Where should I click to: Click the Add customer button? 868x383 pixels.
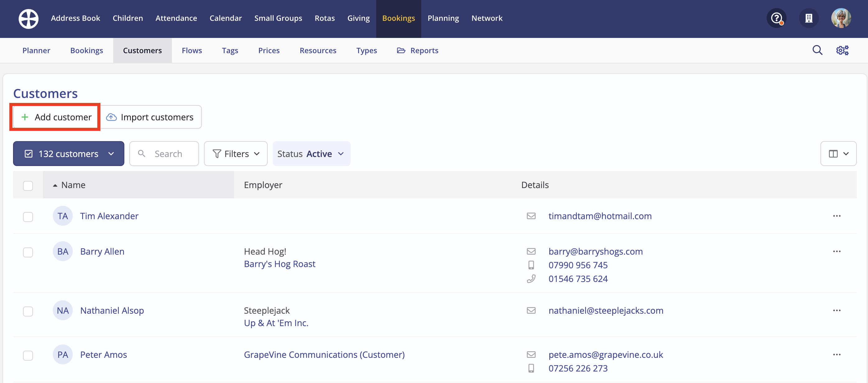pos(56,117)
